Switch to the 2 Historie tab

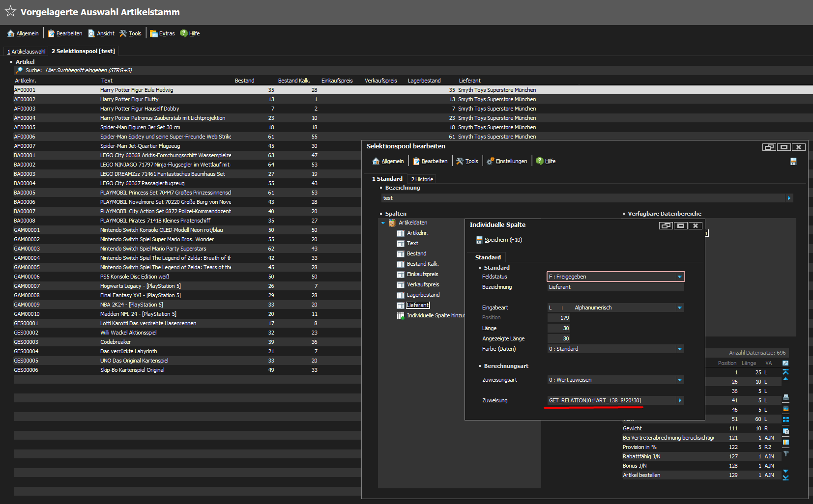pyautogui.click(x=422, y=179)
